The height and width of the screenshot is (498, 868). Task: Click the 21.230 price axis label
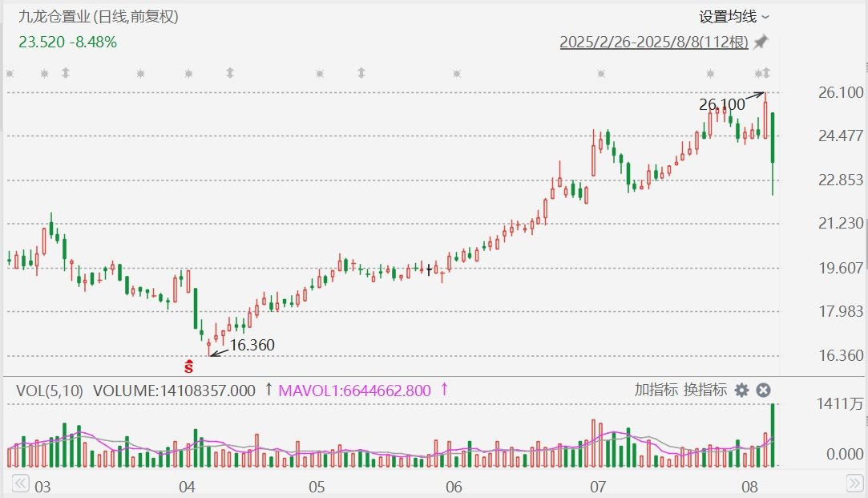(x=841, y=223)
